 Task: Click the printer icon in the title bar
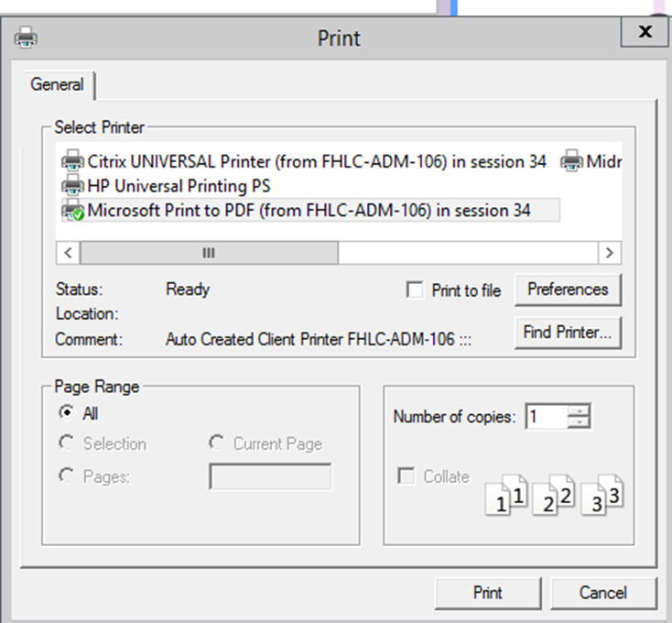(26, 38)
